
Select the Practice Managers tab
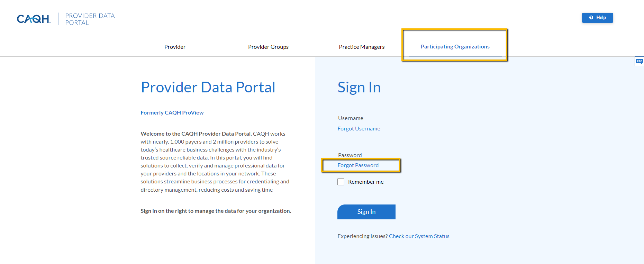click(362, 47)
